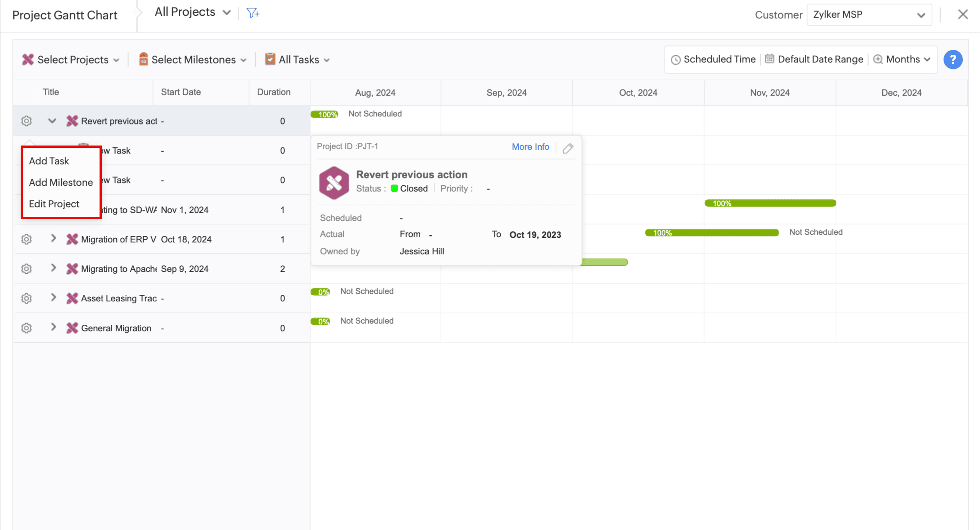980x530 pixels.
Task: Expand the Asset Leasing Trac project row
Action: (x=53, y=298)
